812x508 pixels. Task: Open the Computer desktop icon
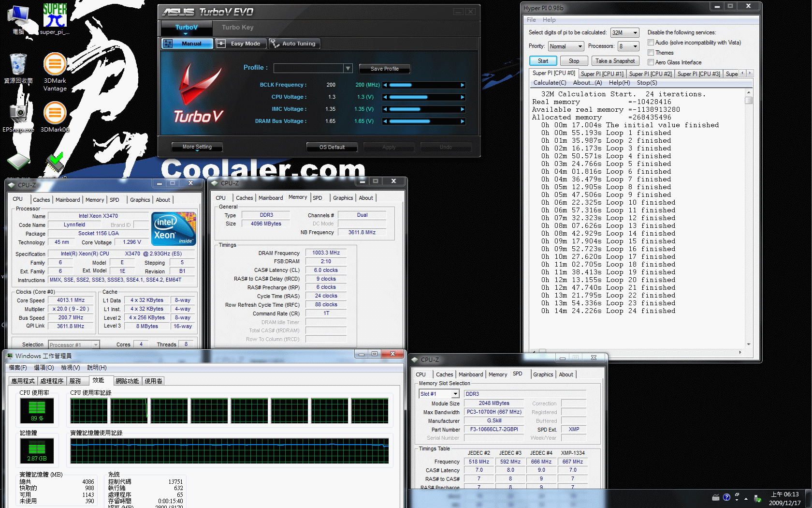point(18,18)
